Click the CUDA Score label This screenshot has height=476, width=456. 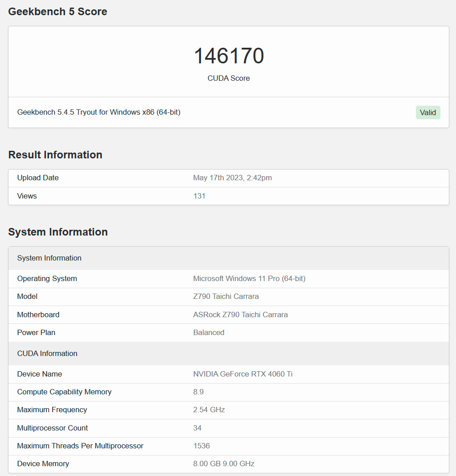click(229, 79)
